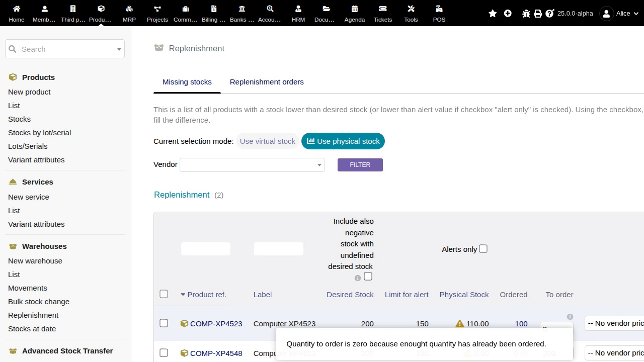The image size is (644, 362).
Task: Sort by the Product ref. column header
Action: pos(207,295)
